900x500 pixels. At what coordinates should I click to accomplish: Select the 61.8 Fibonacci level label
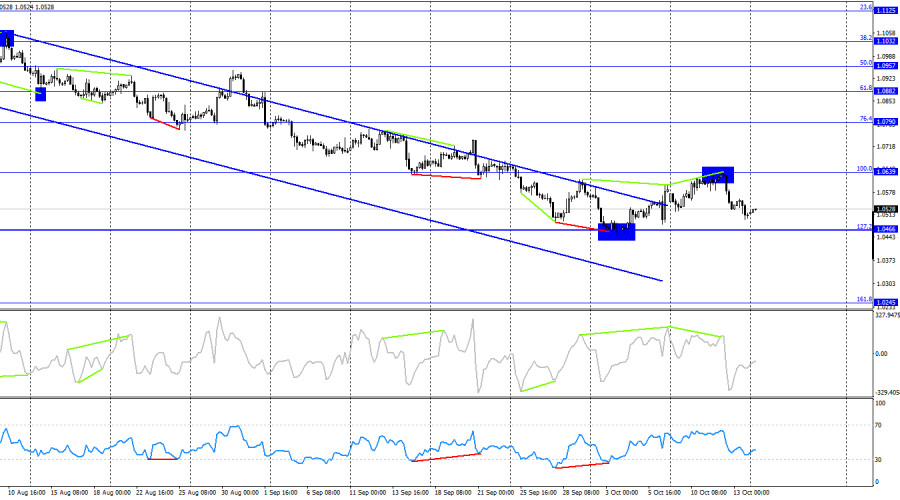[x=866, y=88]
